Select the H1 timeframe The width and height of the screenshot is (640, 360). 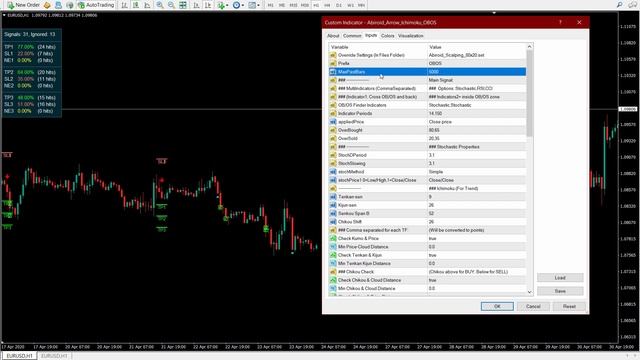316,5
